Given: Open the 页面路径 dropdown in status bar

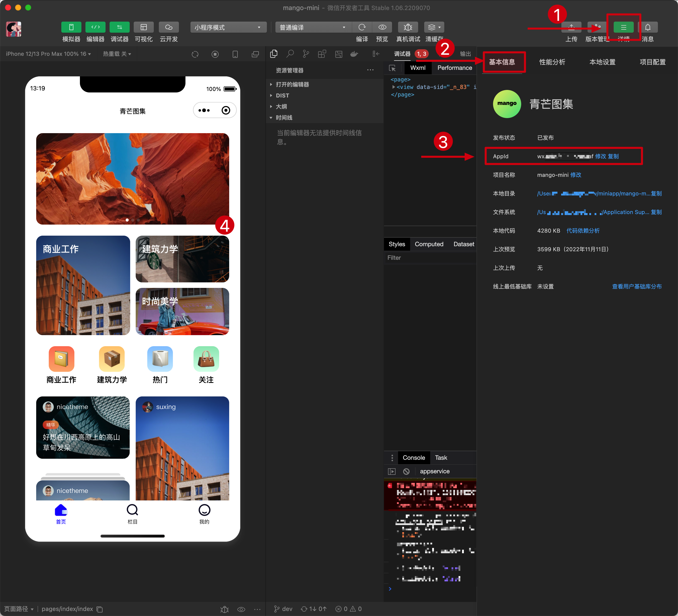Looking at the screenshot, I should pos(19,609).
